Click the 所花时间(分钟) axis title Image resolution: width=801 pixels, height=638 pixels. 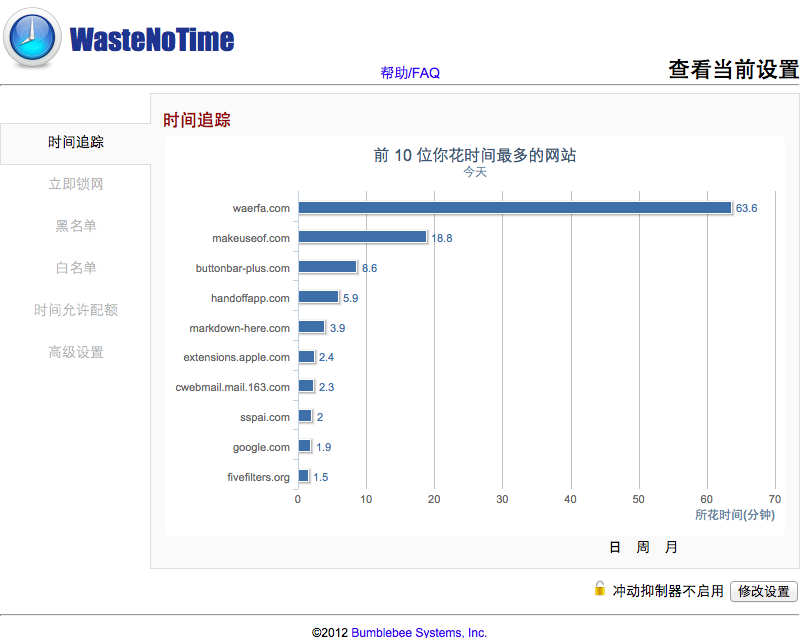coord(735,515)
